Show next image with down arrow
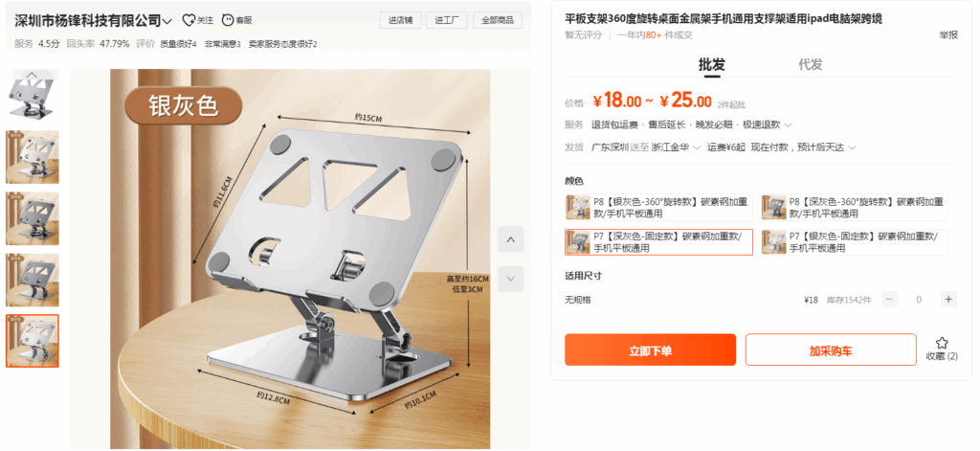Image resolution: width=980 pixels, height=451 pixels. click(x=511, y=279)
